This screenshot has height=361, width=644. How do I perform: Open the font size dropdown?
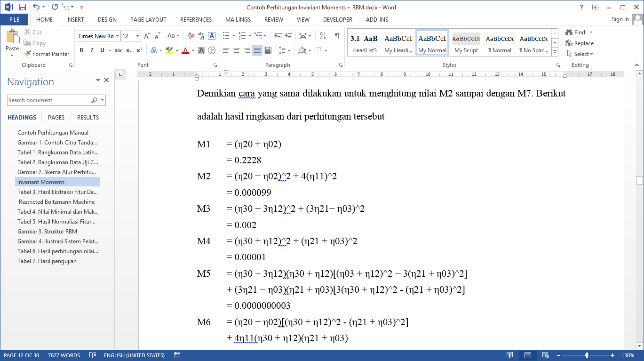[x=137, y=36]
